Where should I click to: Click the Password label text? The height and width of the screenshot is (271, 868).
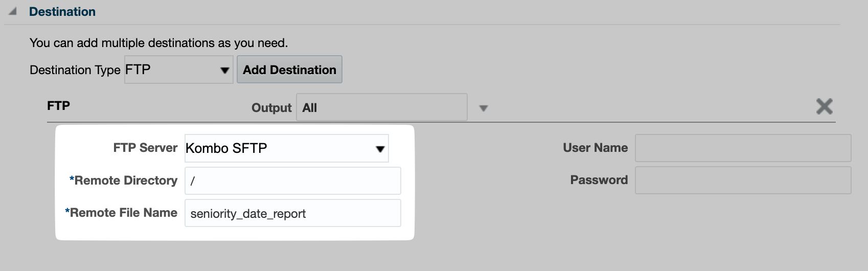click(599, 180)
